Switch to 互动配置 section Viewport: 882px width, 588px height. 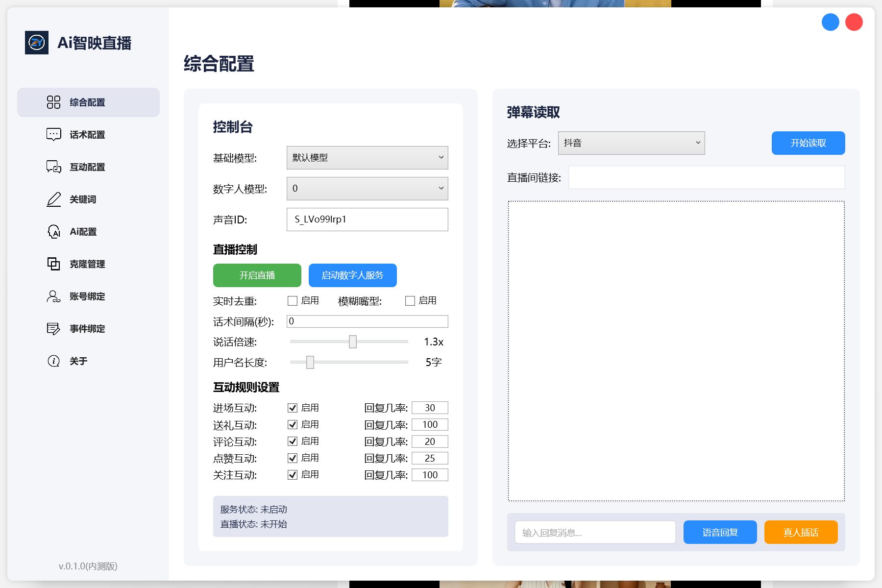click(88, 167)
